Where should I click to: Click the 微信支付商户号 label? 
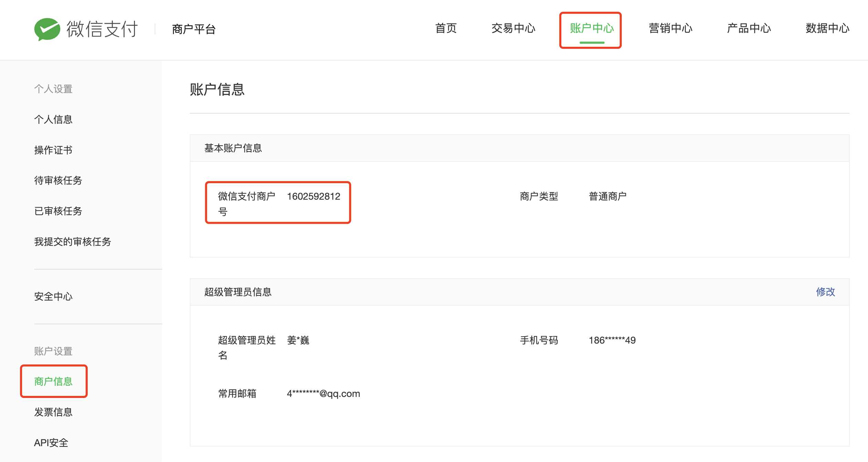pyautogui.click(x=247, y=204)
